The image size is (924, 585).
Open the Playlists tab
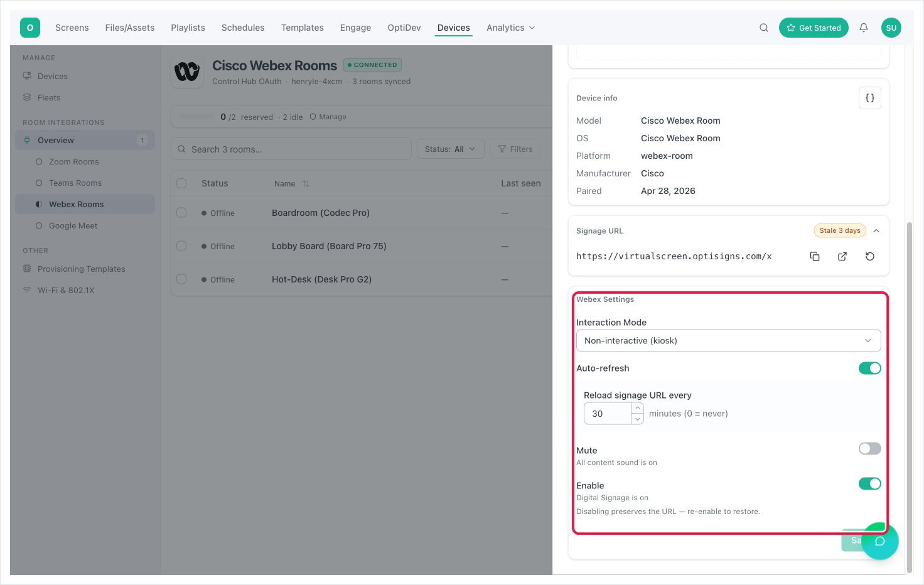[188, 28]
